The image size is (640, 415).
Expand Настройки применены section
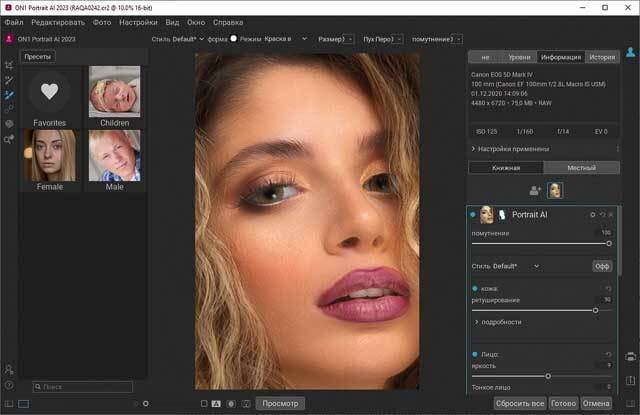pyautogui.click(x=510, y=149)
